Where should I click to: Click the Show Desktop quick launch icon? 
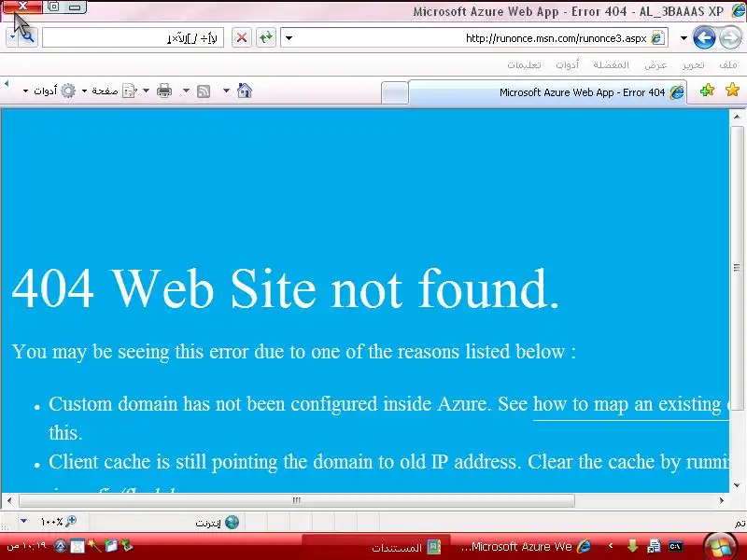[x=654, y=546]
